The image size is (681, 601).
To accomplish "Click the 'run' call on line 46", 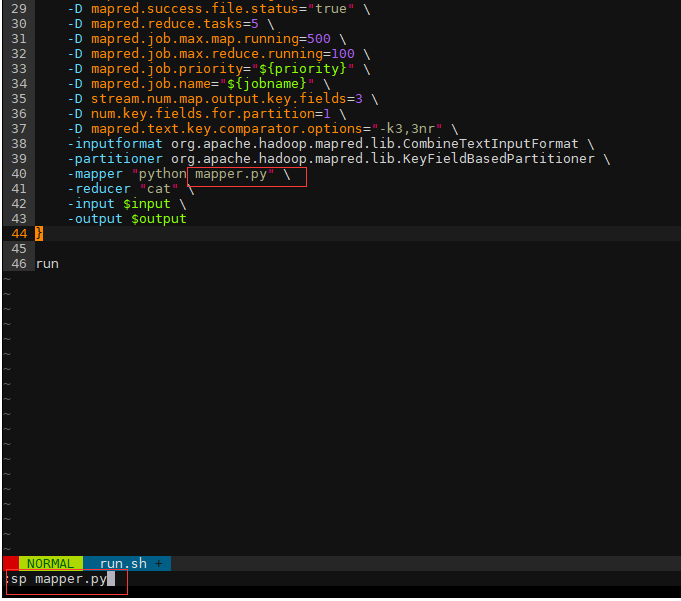I will (47, 264).
